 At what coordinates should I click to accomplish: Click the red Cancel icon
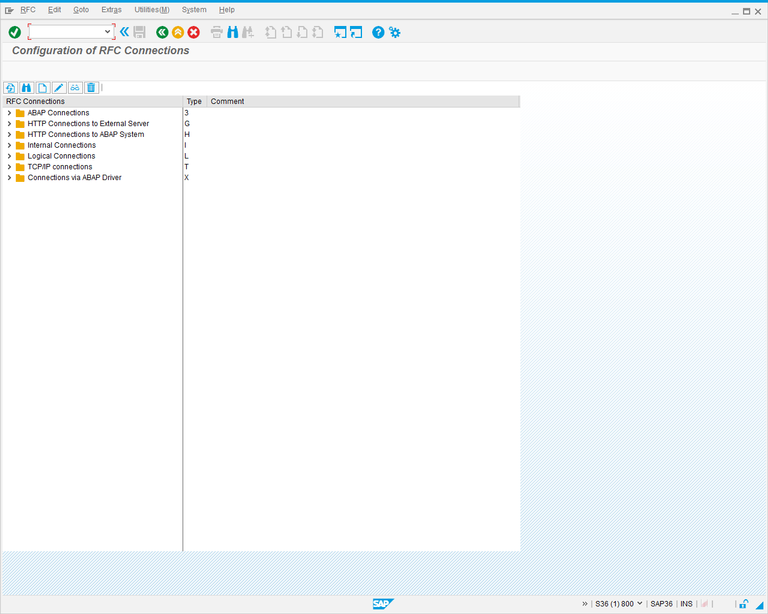click(x=193, y=32)
